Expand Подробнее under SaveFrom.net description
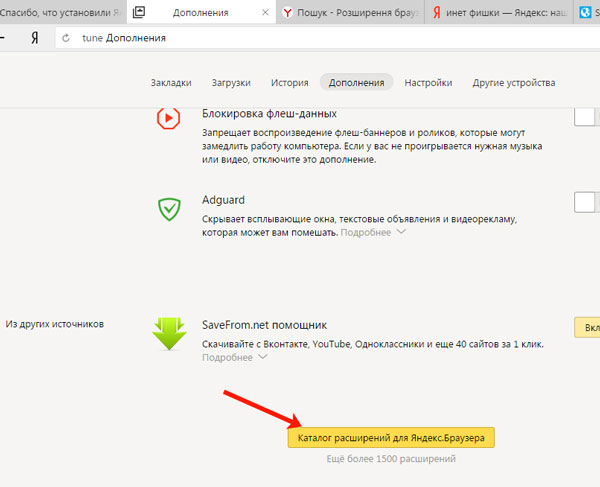This screenshot has width=600, height=487. point(235,357)
